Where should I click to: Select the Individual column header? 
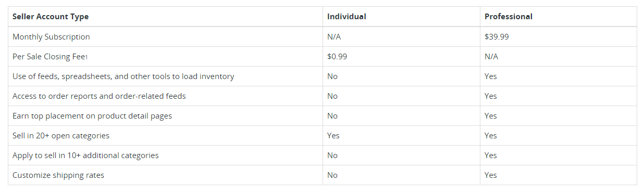point(346,17)
